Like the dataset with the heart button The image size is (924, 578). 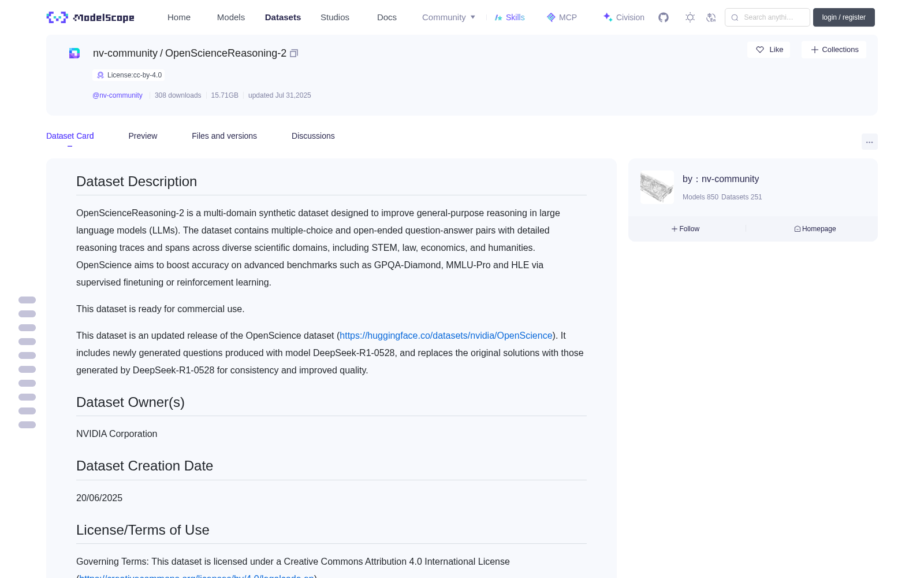coord(769,50)
